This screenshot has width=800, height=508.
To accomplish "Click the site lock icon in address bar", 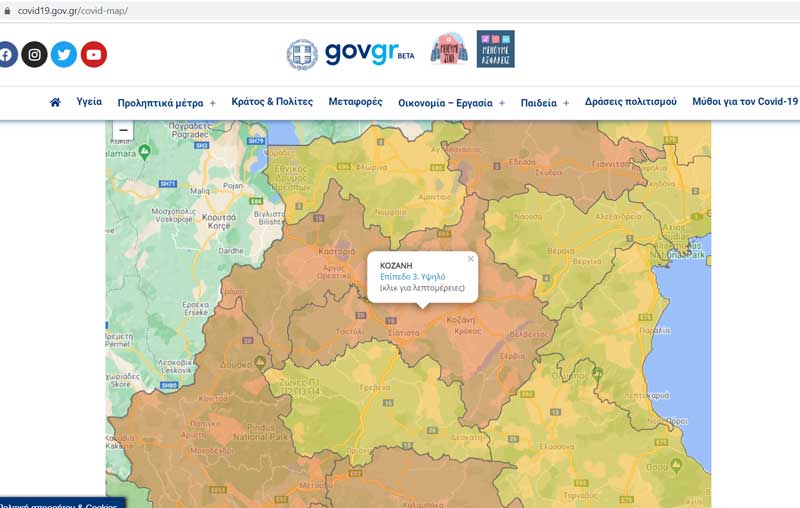I will [7, 11].
